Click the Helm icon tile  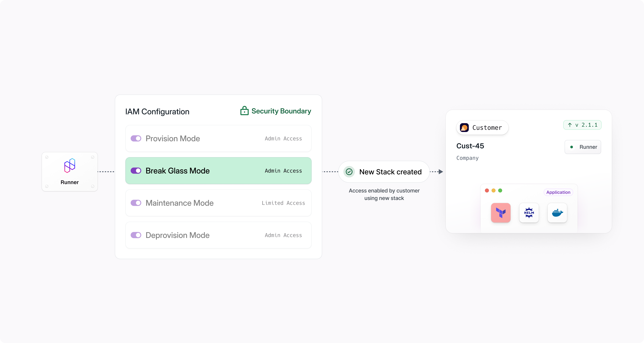[529, 213]
